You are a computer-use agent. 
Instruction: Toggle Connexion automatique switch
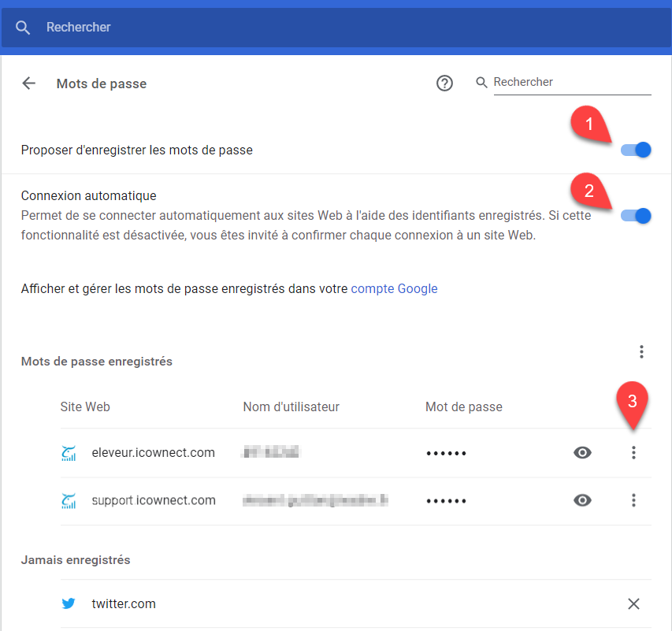point(636,216)
